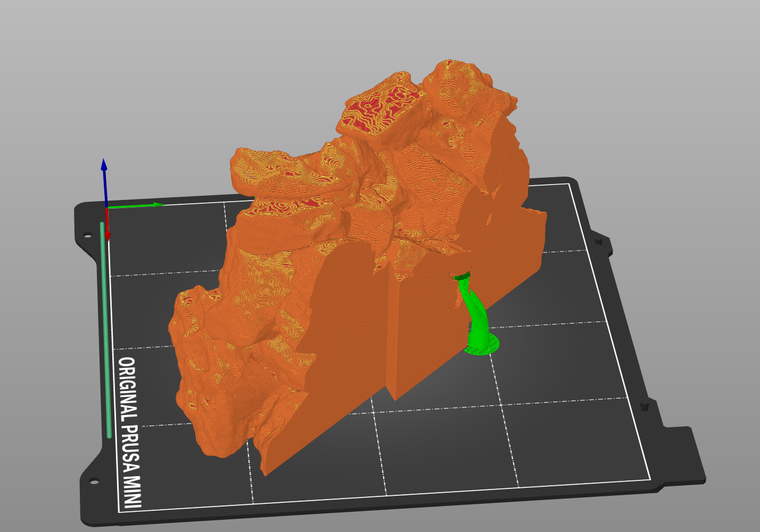Click the green Y axis arrow

[x=136, y=205]
